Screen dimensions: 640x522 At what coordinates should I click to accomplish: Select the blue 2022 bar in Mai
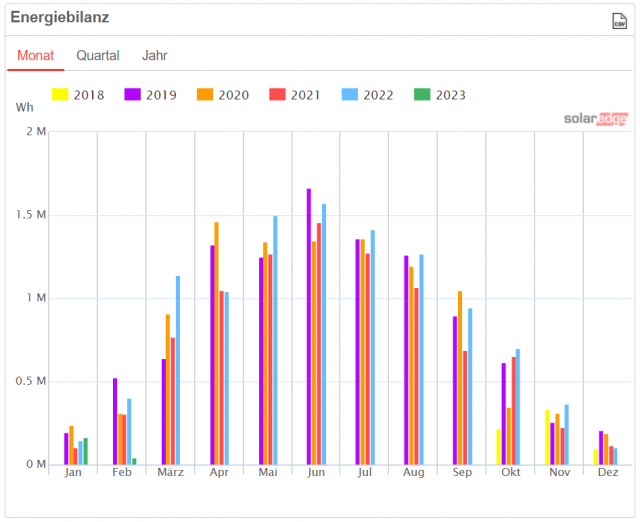click(275, 340)
